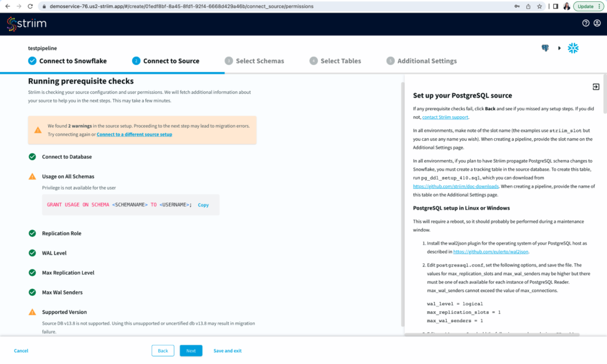Collapse the PostgreSQL setup help panel
Screen dimensions: 607x364
pos(596,87)
